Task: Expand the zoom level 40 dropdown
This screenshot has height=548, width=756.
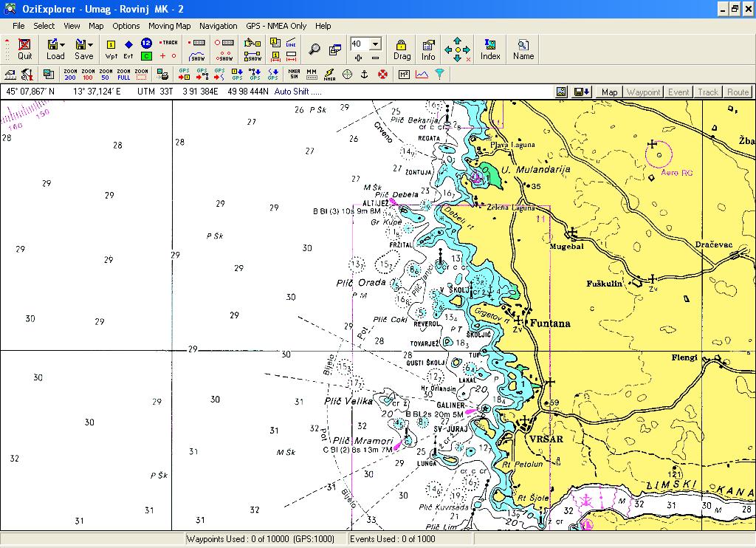Action: click(x=376, y=44)
